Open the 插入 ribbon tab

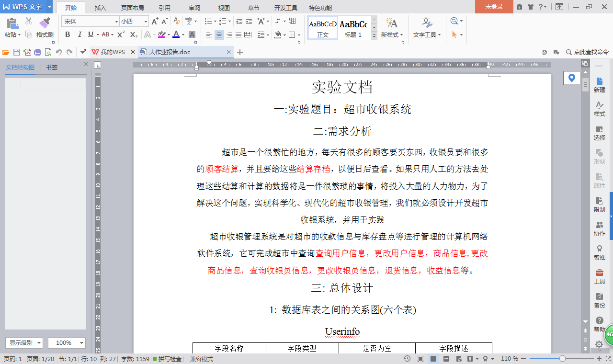click(x=101, y=8)
